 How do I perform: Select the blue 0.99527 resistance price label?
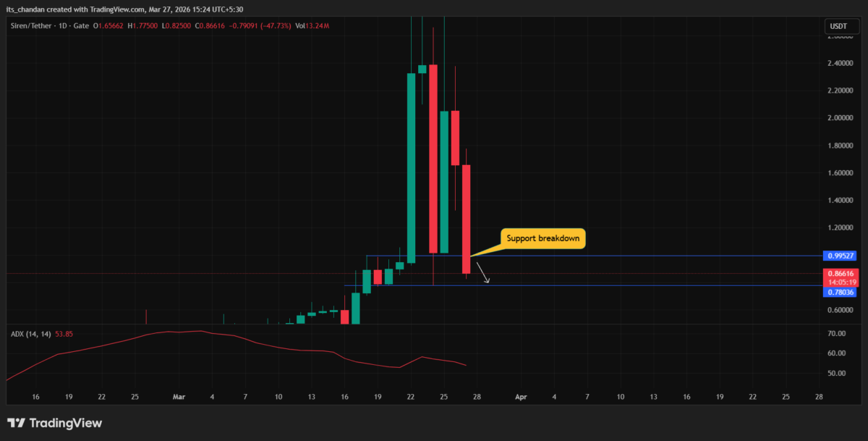click(x=839, y=256)
